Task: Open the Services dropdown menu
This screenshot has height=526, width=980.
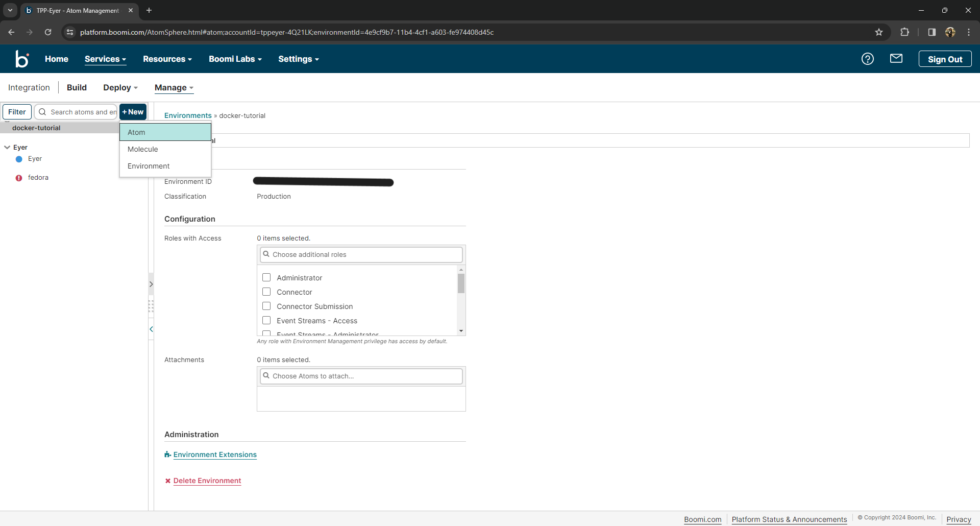Action: tap(105, 59)
